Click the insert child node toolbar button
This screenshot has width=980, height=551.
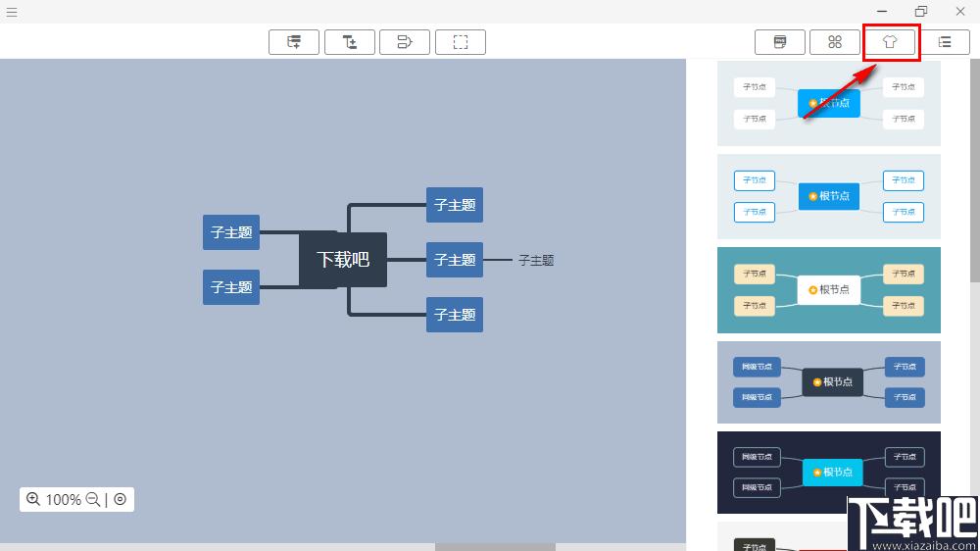[x=350, y=42]
